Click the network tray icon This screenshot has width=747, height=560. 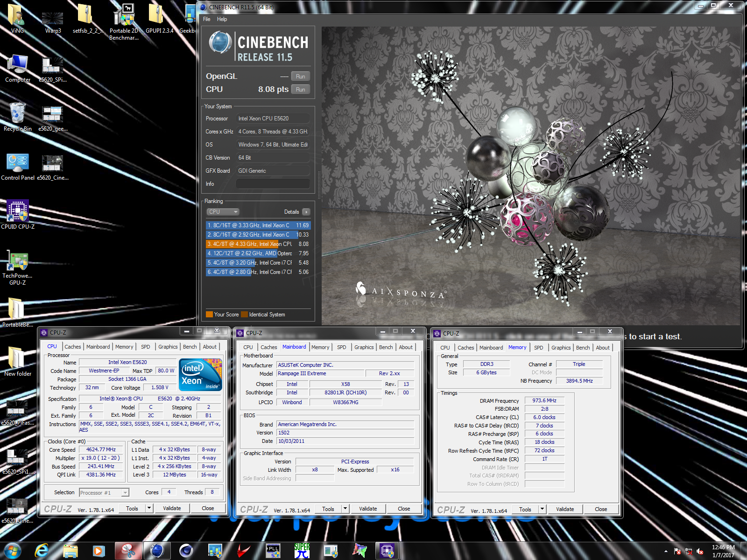point(688,551)
